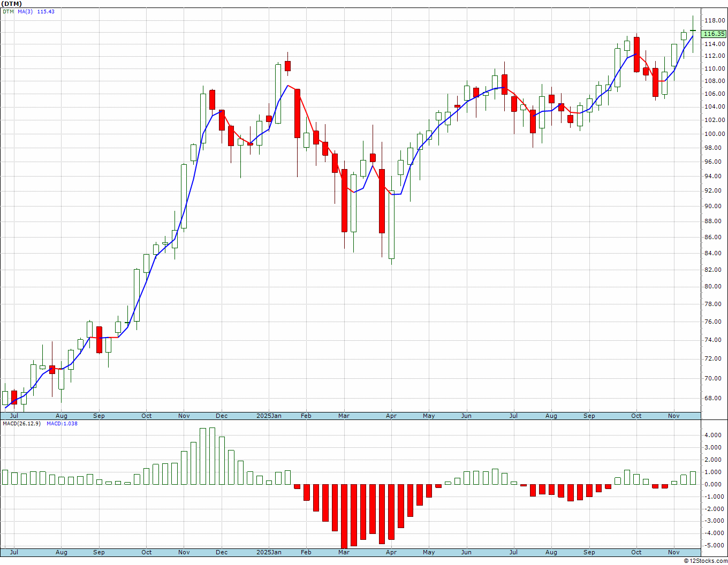728x565 pixels.
Task: Select Mar on the MACD panel date axis
Action: coord(344,552)
